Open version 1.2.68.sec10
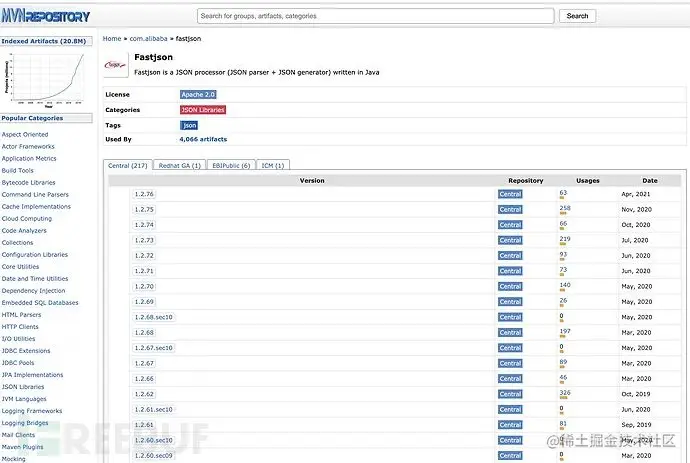 pos(154,317)
